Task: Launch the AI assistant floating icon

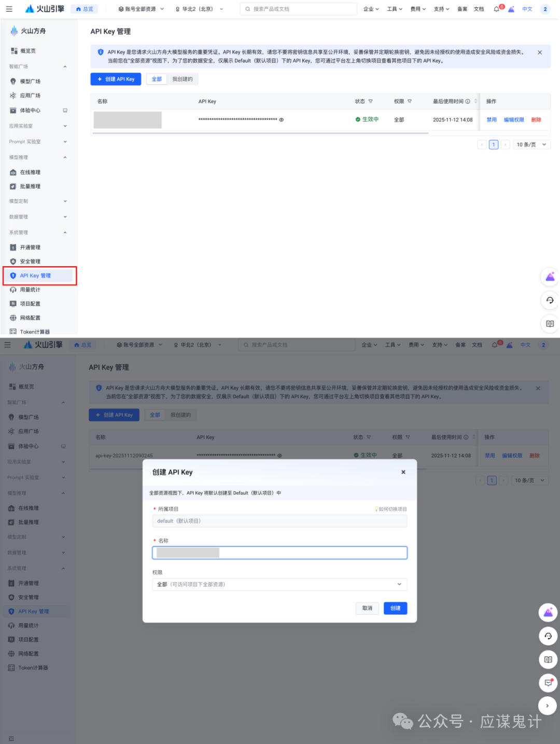Action: [x=549, y=277]
